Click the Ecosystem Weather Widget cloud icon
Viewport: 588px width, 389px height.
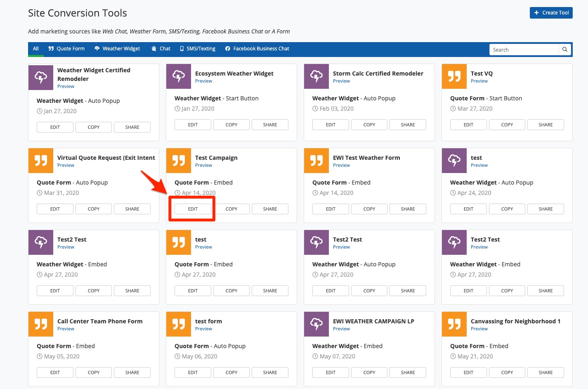(x=179, y=76)
